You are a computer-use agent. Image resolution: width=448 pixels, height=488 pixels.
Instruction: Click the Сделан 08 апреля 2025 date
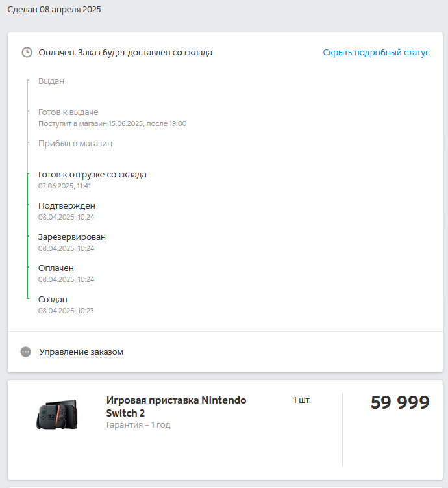pos(54,10)
